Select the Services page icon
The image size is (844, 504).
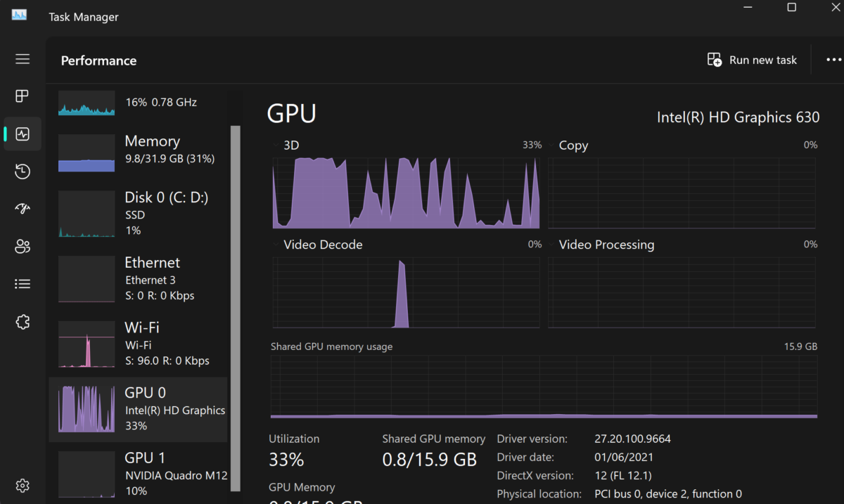coord(22,321)
